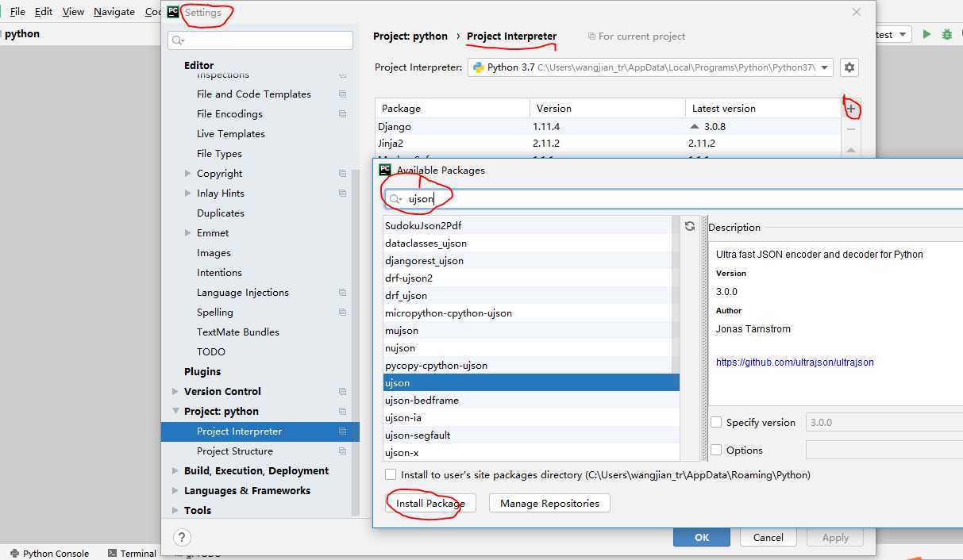The height and width of the screenshot is (560, 963).
Task: Click project-scope icon beside Language Injections
Action: pos(342,293)
